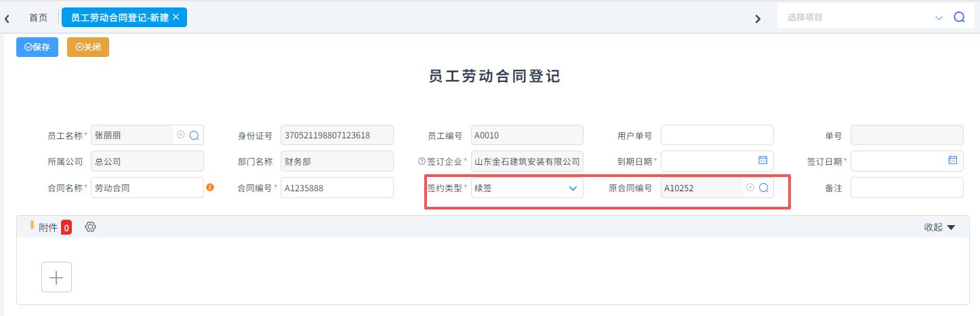The height and width of the screenshot is (316, 980).
Task: Open the 签约类型 dropdown showing 续签
Action: click(x=527, y=188)
